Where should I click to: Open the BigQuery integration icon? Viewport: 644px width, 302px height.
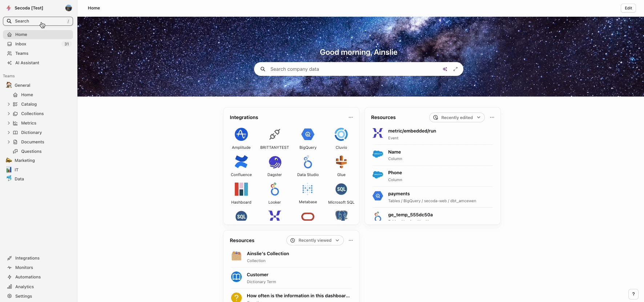[307, 135]
